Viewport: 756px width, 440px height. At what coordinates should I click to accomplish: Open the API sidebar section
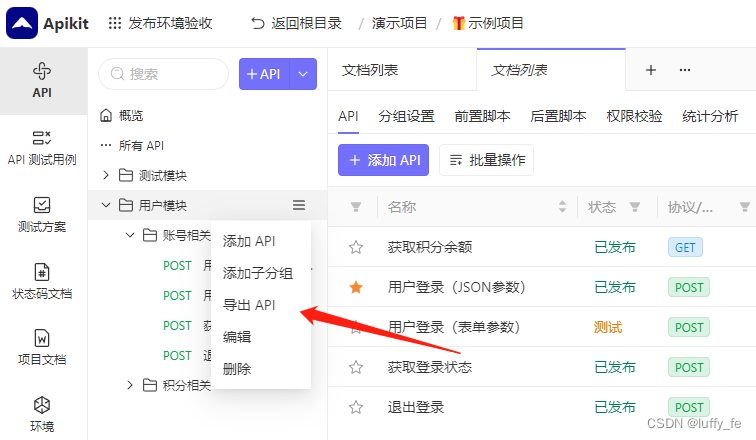(x=42, y=80)
